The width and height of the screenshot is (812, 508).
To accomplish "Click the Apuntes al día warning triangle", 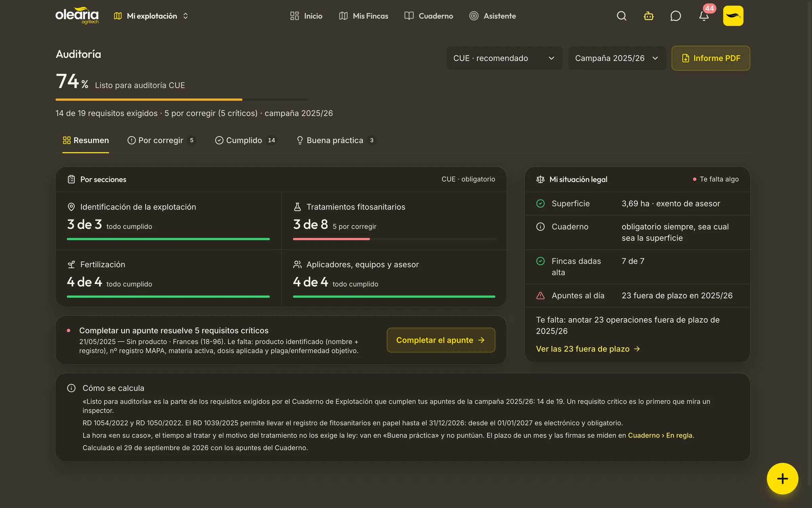I will (x=540, y=296).
